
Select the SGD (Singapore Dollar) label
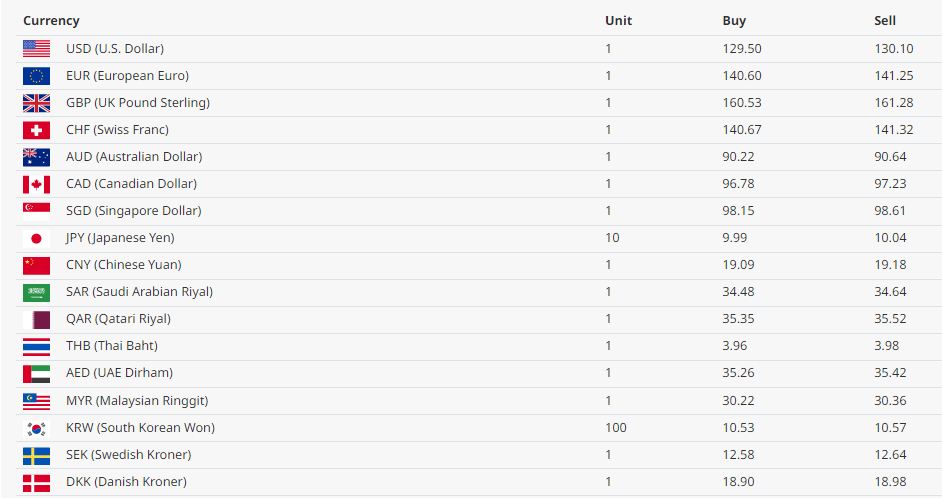[x=133, y=211]
